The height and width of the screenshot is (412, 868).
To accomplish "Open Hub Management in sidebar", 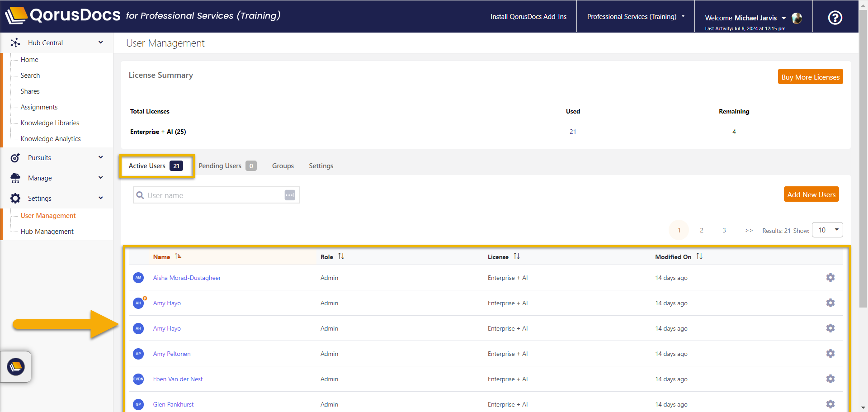I will 47,232.
